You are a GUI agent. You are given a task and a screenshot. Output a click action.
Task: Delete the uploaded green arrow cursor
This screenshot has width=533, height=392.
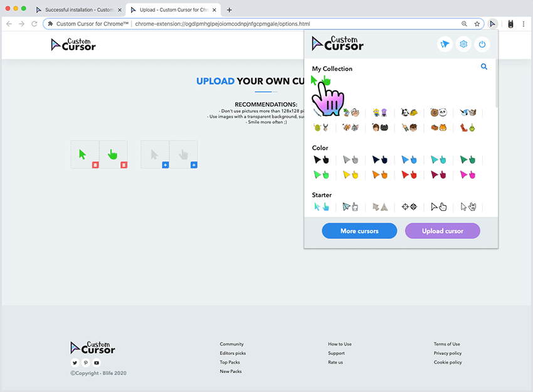pos(95,165)
